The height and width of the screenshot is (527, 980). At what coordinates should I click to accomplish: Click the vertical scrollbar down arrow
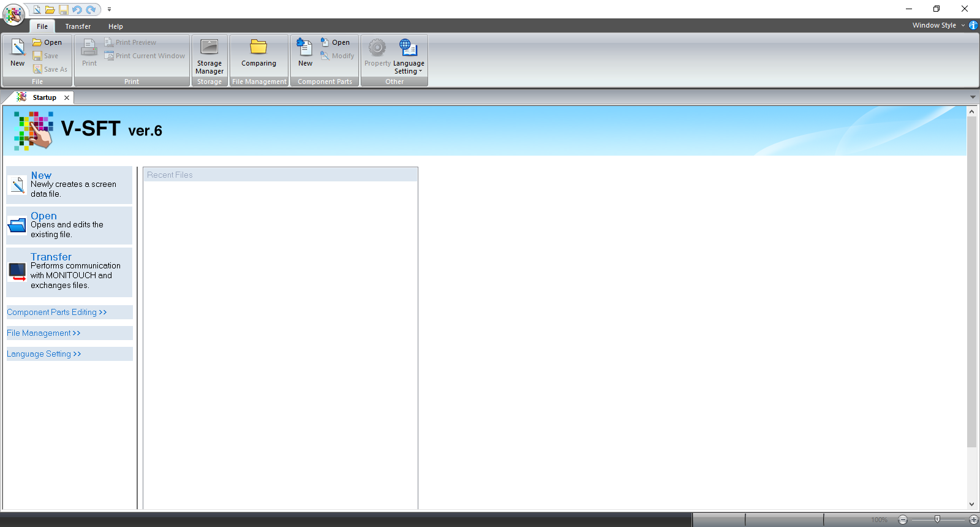[971, 504]
